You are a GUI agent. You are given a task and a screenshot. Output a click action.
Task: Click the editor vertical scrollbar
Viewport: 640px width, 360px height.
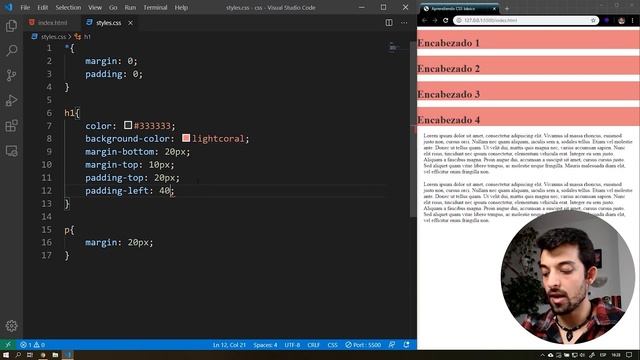pos(413,129)
